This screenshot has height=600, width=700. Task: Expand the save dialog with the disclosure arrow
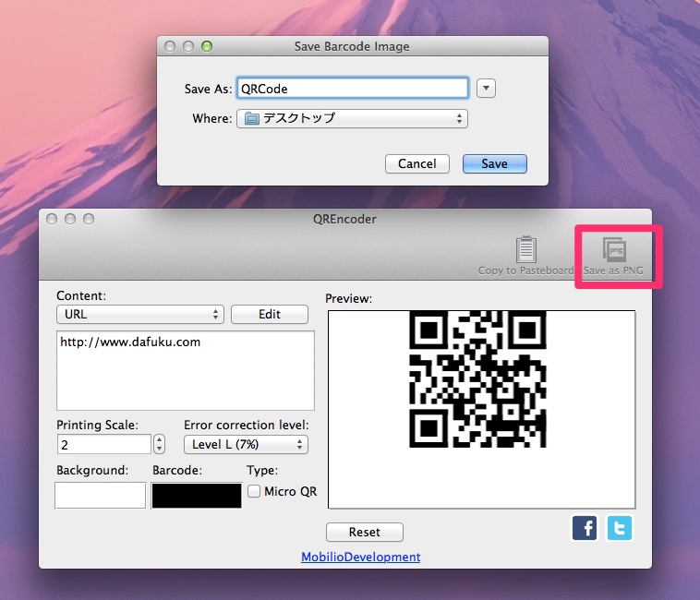486,89
